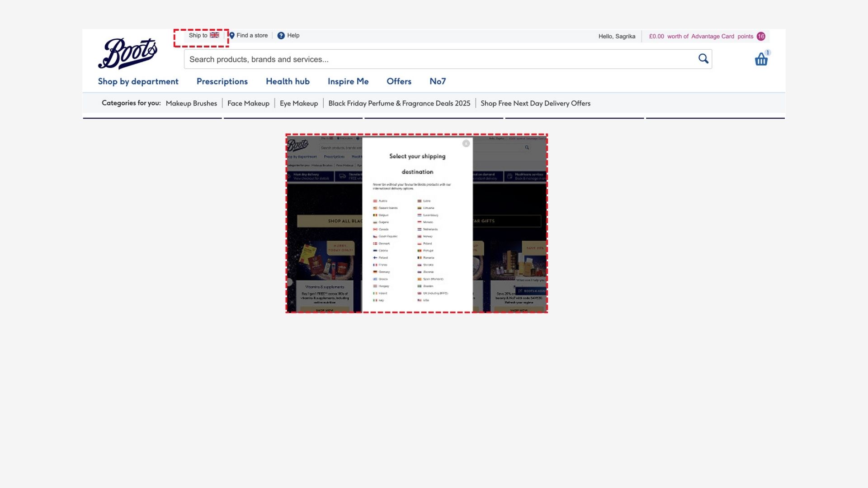The height and width of the screenshot is (488, 868).
Task: Open Eye Makeup category link
Action: pos(299,103)
